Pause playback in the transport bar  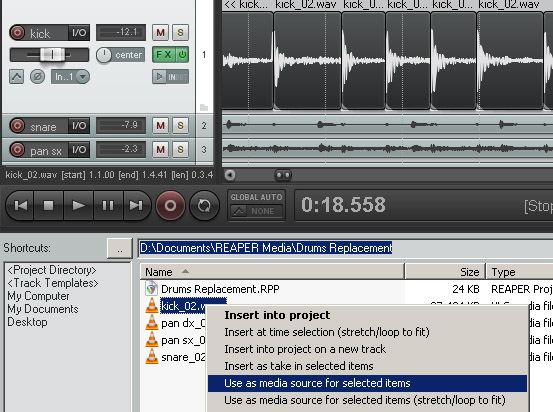(x=108, y=205)
